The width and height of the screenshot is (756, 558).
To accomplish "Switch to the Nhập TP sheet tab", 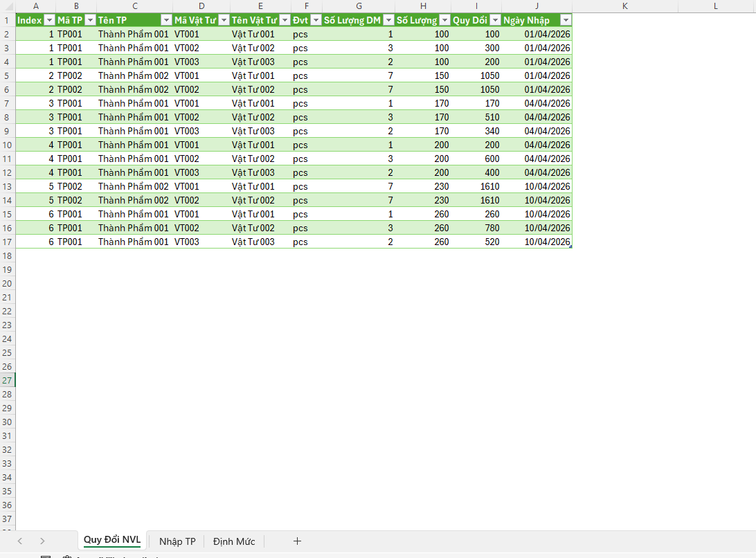I will pos(177,541).
